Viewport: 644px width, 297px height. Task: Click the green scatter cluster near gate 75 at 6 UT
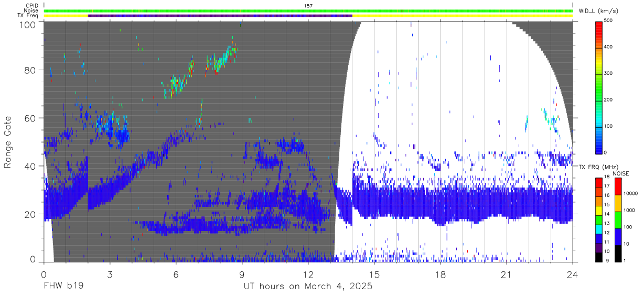pyautogui.click(x=177, y=84)
